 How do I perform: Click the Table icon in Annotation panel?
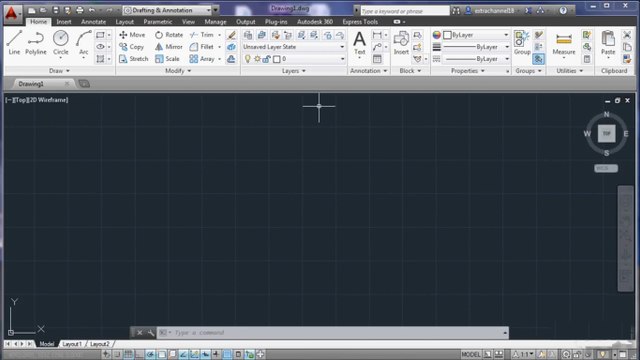point(377,59)
